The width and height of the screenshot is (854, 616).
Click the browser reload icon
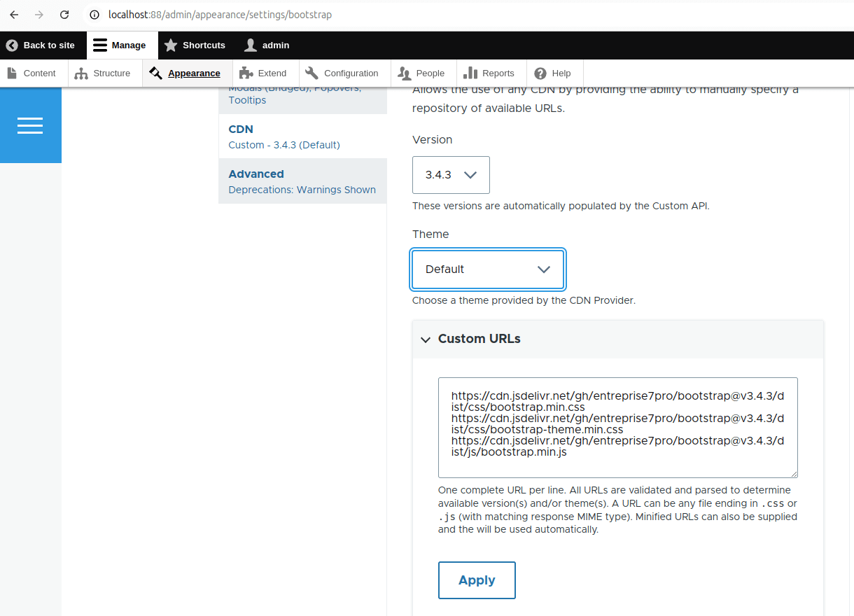click(64, 15)
